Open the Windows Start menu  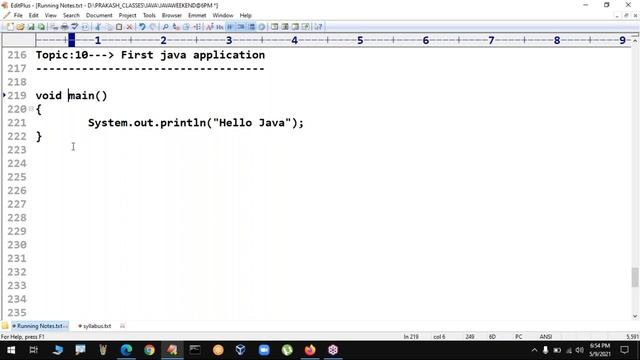(x=11, y=350)
